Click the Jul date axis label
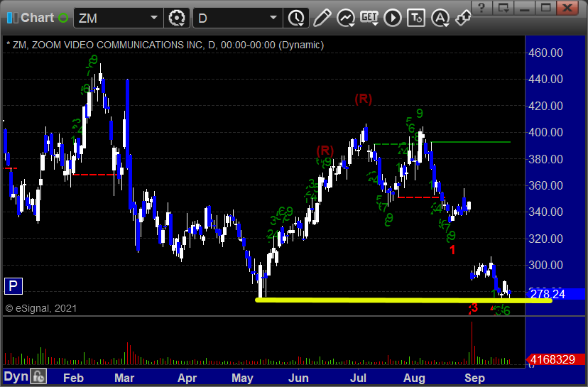The width and height of the screenshot is (588, 387). click(358, 378)
